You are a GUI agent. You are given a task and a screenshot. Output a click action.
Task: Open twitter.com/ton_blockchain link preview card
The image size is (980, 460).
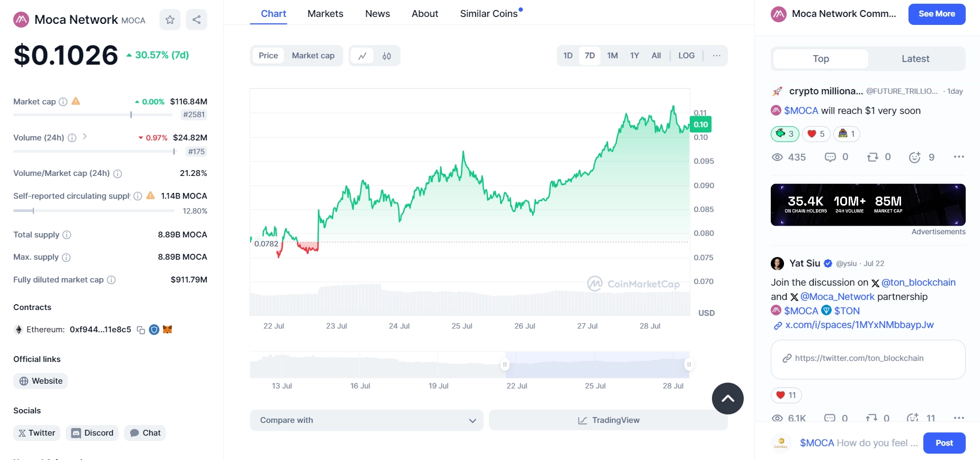pyautogui.click(x=868, y=359)
